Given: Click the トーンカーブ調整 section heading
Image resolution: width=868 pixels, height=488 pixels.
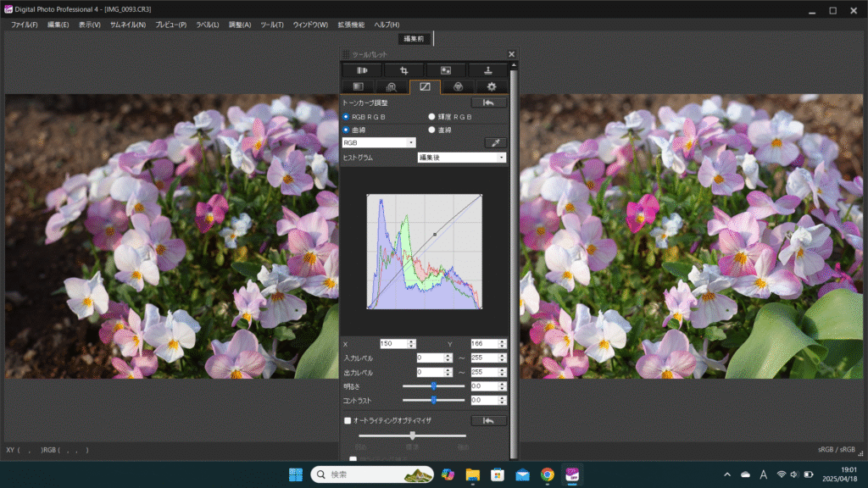Looking at the screenshot, I should pyautogui.click(x=364, y=103).
